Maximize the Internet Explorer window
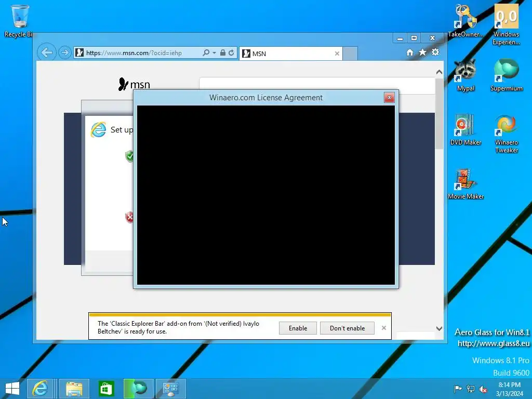 pyautogui.click(x=414, y=38)
